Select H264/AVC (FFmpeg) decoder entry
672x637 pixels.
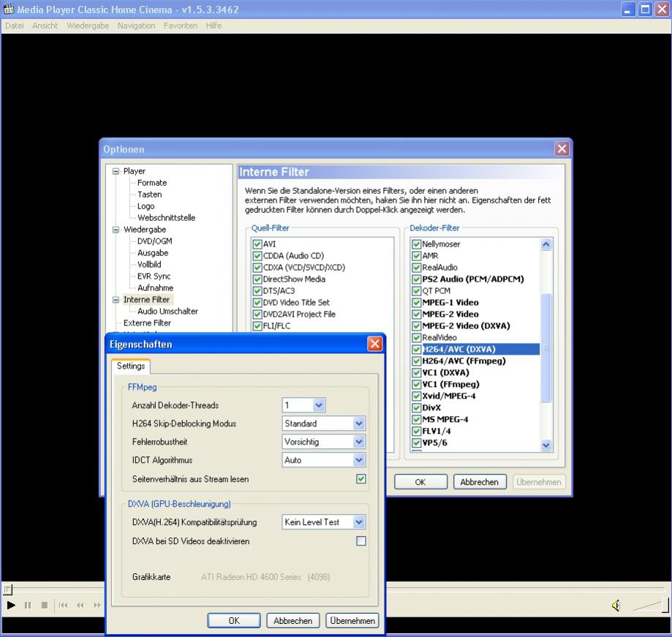pos(464,361)
